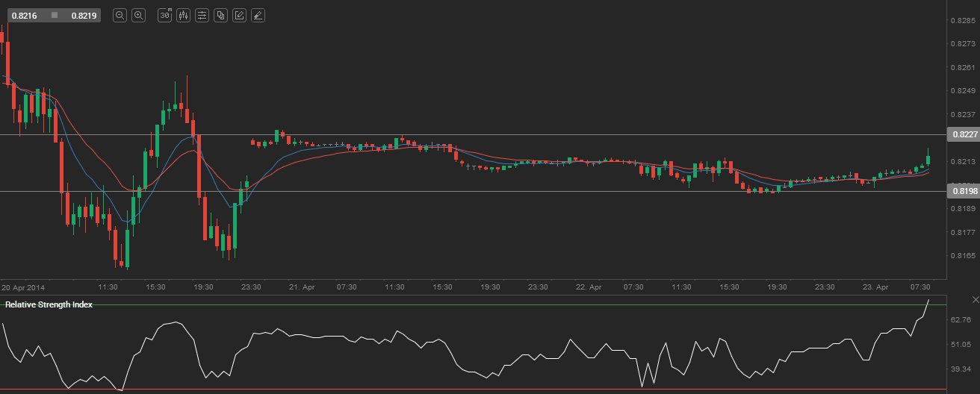The height and width of the screenshot is (394, 980).
Task: Open the 30m timeframe selector
Action: coord(164,15)
